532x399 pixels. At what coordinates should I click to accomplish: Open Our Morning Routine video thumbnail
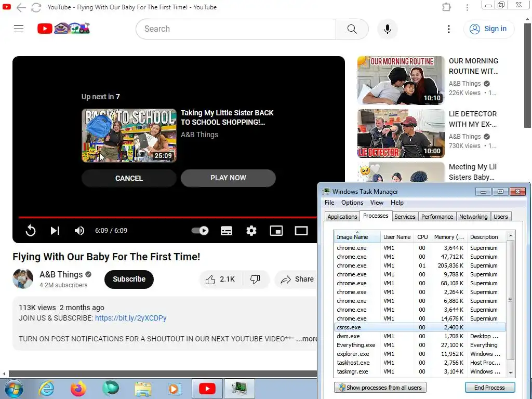click(401, 81)
